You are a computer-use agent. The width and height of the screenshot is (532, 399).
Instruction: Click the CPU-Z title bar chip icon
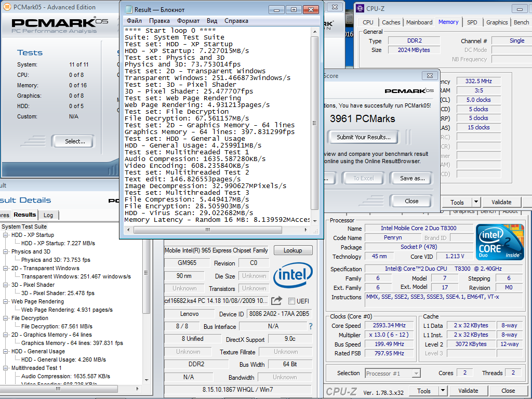[x=360, y=8]
